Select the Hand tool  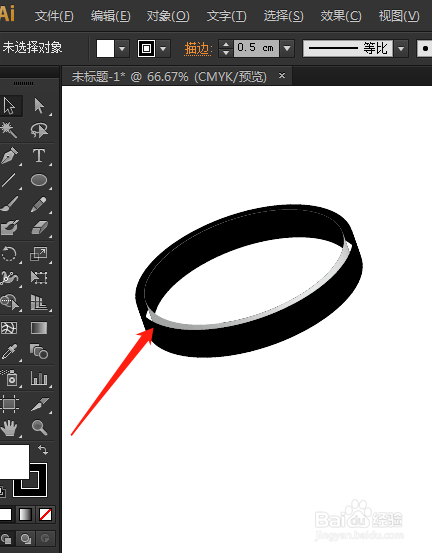[x=9, y=428]
